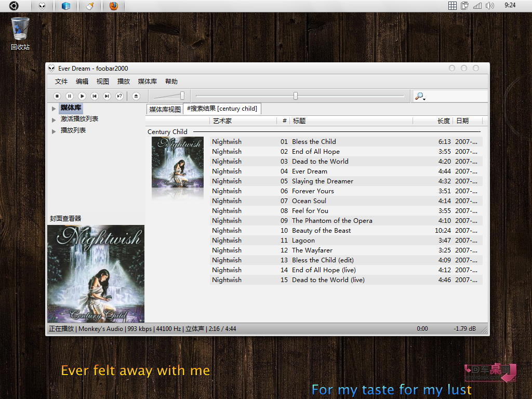The width and height of the screenshot is (532, 399).
Task: Skip to the previous track
Action: click(95, 96)
